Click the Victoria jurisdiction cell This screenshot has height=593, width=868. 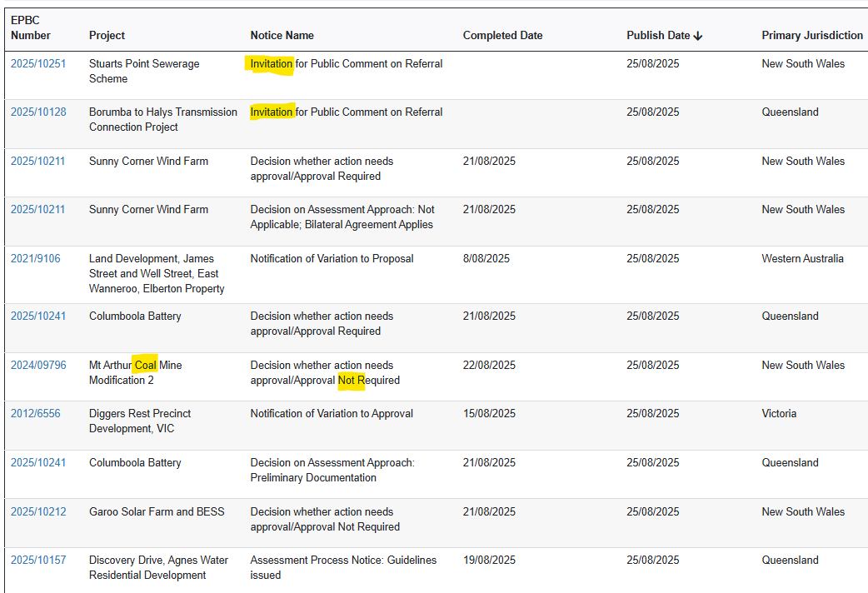(x=779, y=414)
